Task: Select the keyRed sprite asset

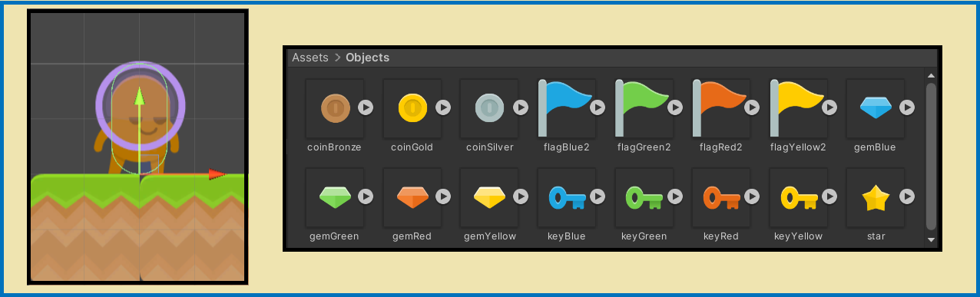Action: click(x=720, y=198)
